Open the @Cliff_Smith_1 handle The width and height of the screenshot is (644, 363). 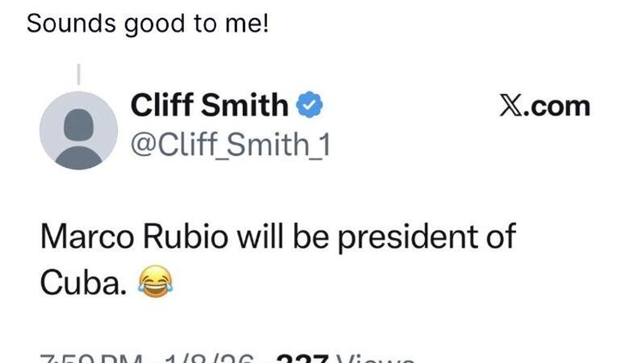point(231,144)
